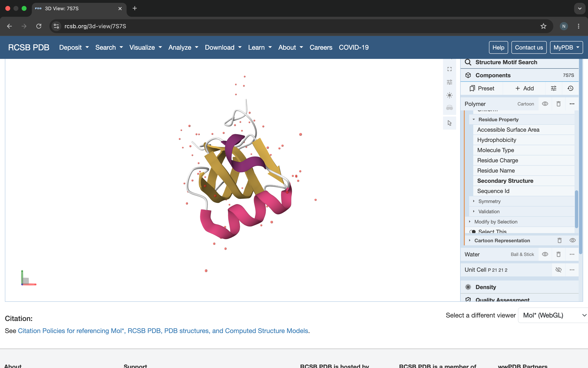
Task: Color by Hydrophobicity
Action: tap(524, 140)
